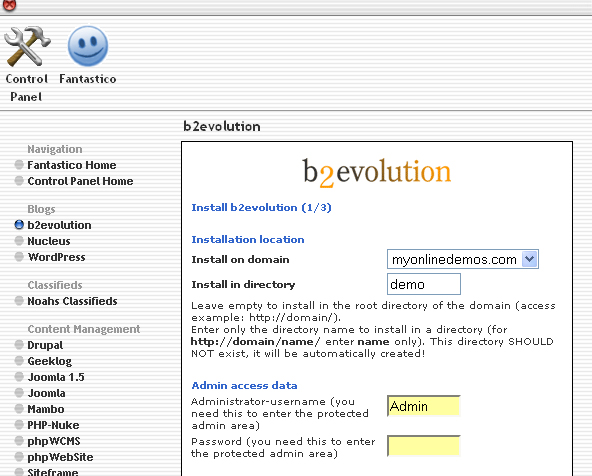Click the bullet beside Control Panel Home
Image resolution: width=592 pixels, height=476 pixels.
(19, 181)
